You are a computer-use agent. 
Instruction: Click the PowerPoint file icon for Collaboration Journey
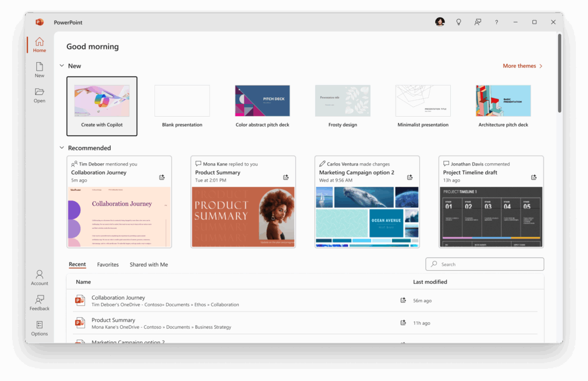click(79, 301)
